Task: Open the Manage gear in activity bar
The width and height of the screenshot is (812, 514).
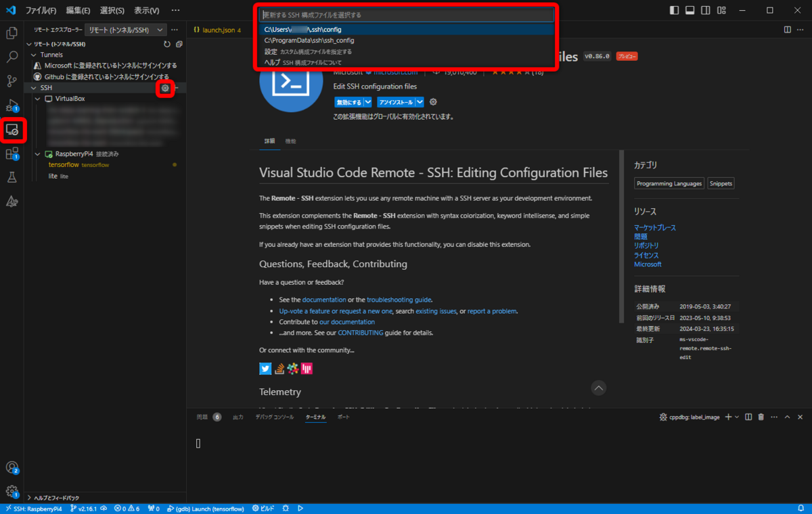Action: point(12,492)
